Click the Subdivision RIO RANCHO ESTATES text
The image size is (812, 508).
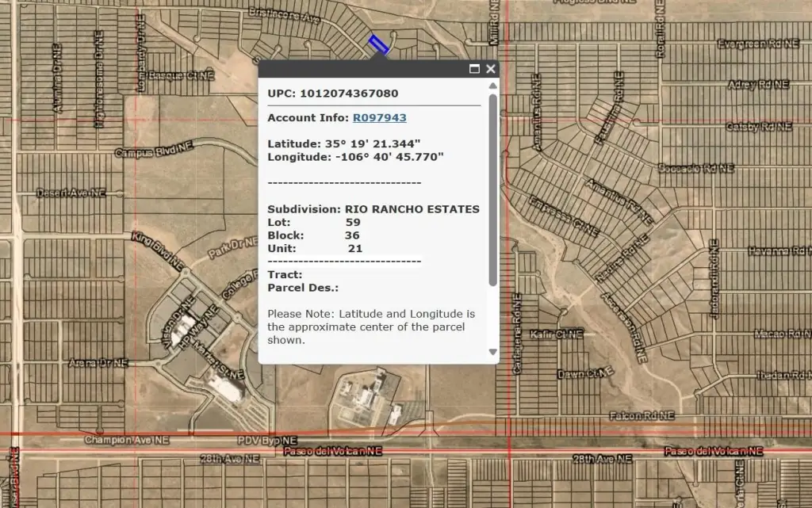coord(373,209)
